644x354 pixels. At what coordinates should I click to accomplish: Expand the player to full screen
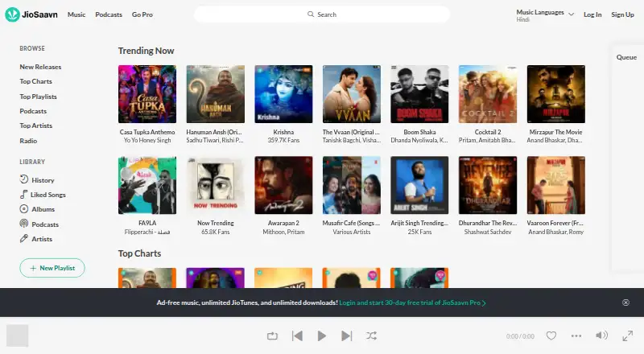click(x=628, y=336)
